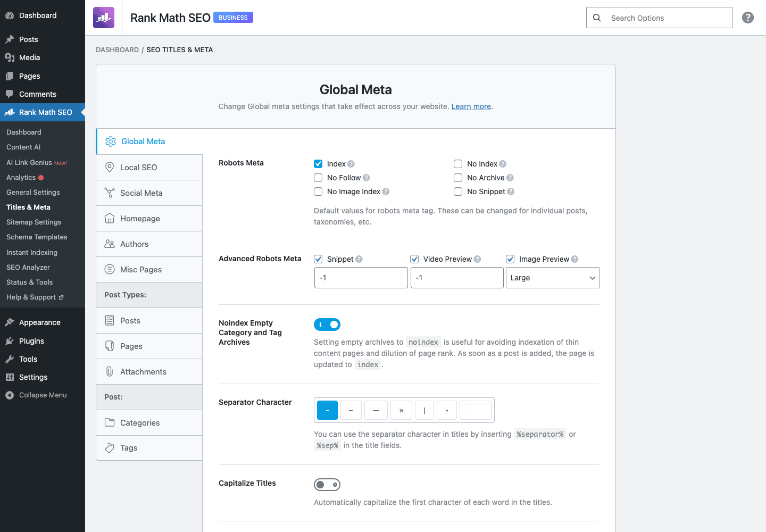
Task: Click the Snippet length input field
Action: pyautogui.click(x=361, y=278)
